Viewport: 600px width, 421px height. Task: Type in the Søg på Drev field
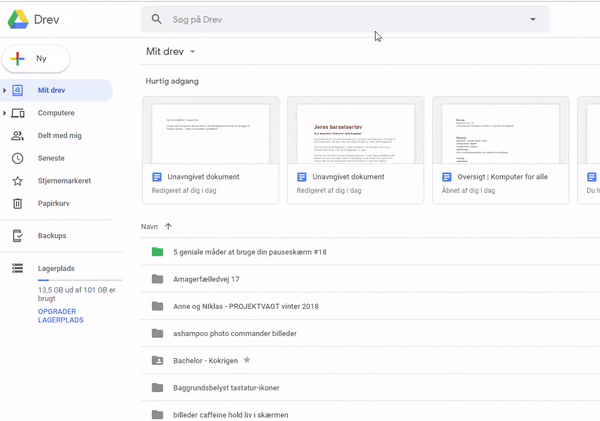pos(340,19)
